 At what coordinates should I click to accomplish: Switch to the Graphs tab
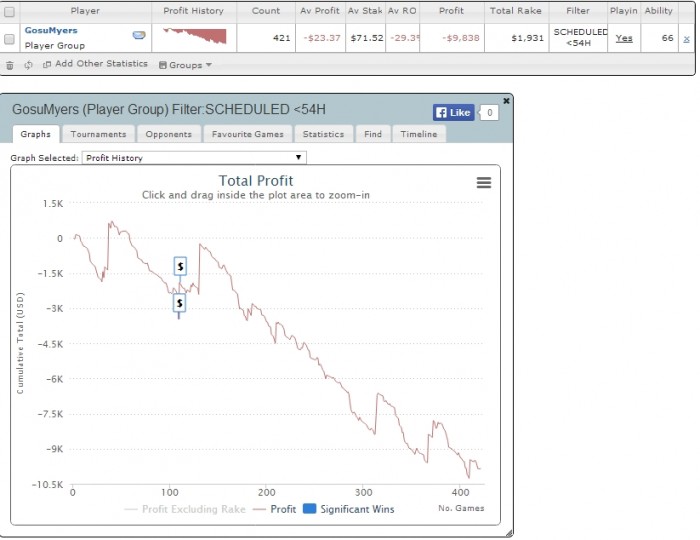tap(35, 134)
